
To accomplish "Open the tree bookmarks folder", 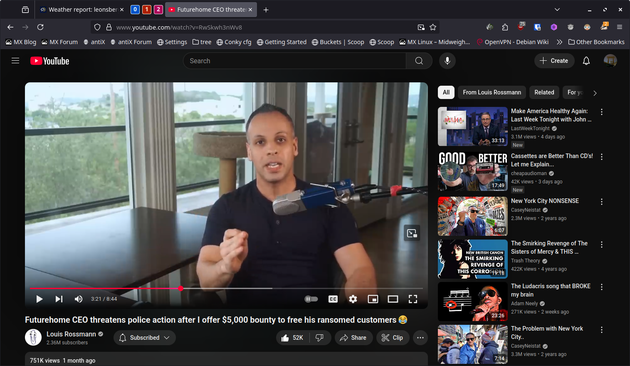I will (202, 42).
